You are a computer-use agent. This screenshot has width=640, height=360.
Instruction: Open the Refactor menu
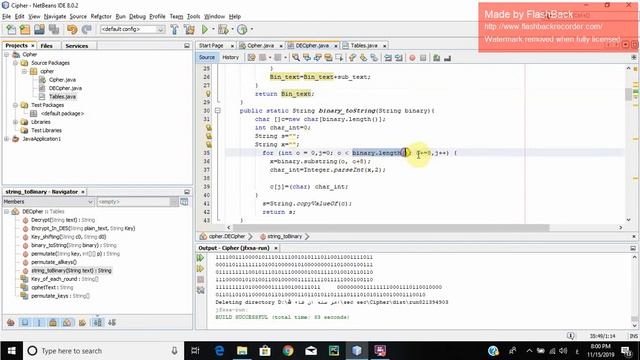click(101, 16)
